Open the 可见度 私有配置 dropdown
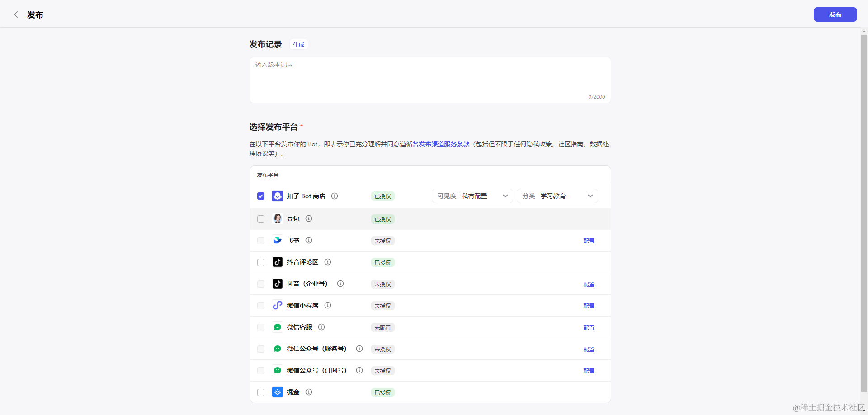 (472, 196)
